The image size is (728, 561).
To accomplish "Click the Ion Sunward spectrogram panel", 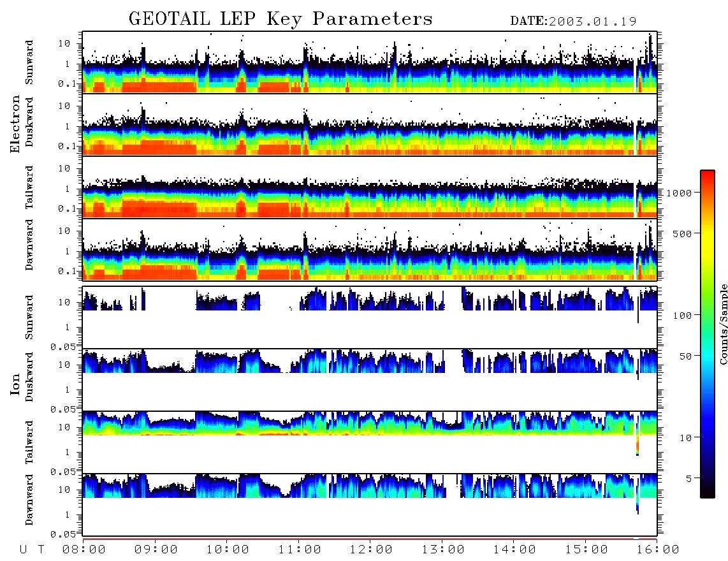I will click(x=370, y=317).
